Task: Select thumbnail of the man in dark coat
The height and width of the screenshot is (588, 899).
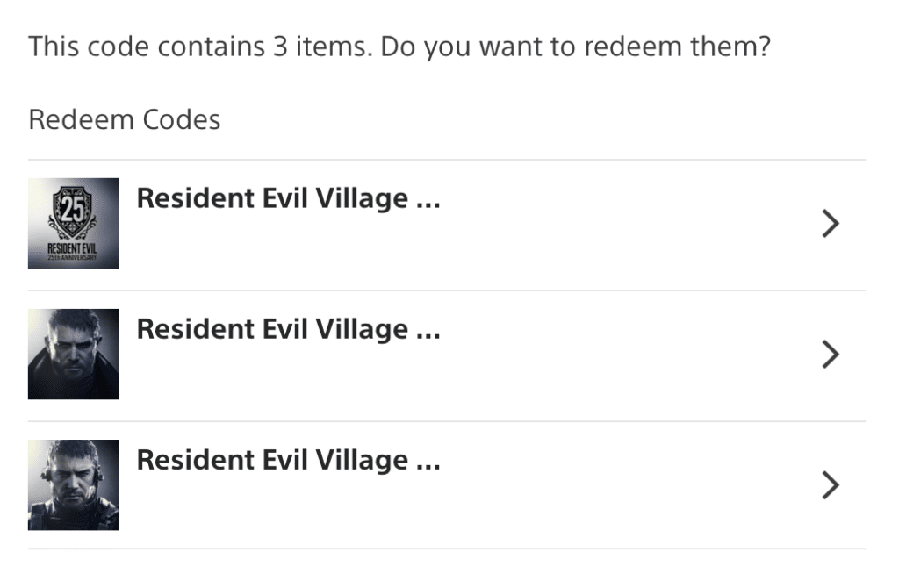Action: pos(74,354)
